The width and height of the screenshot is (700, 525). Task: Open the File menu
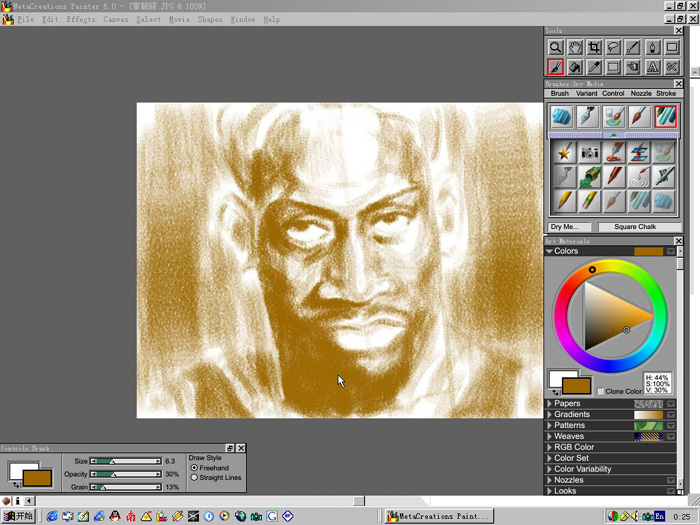[25, 19]
